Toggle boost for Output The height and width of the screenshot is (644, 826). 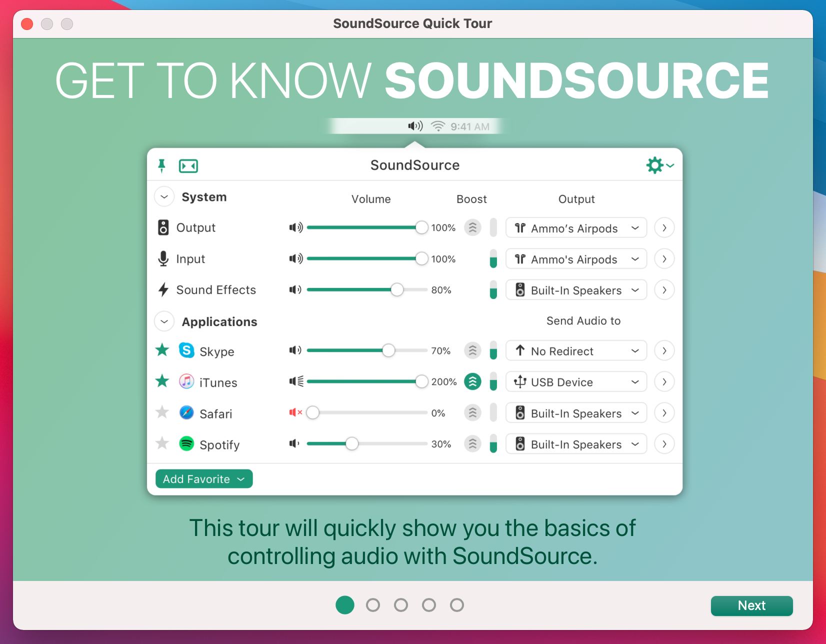tap(472, 227)
